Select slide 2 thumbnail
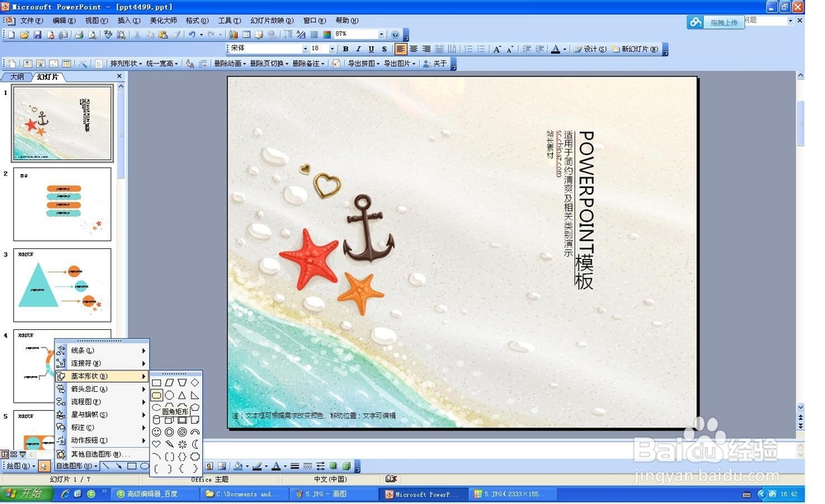The image size is (825, 504). 62,204
